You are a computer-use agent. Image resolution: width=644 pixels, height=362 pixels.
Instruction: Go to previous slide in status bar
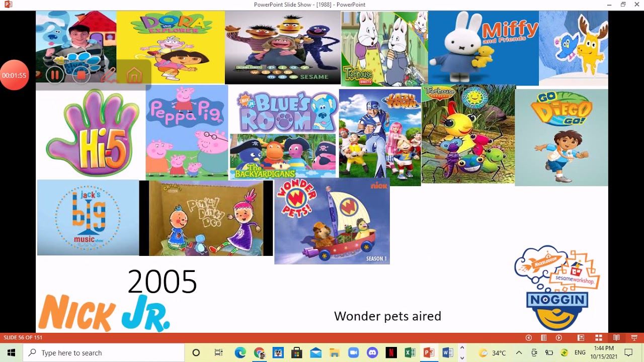click(528, 338)
